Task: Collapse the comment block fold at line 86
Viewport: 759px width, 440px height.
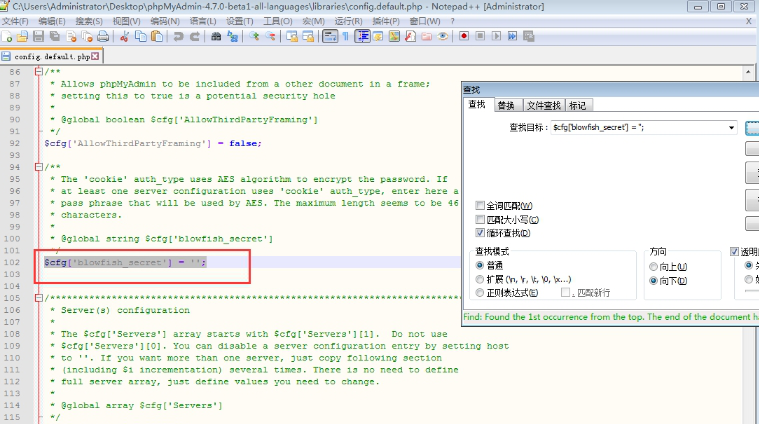Action: coord(38,72)
